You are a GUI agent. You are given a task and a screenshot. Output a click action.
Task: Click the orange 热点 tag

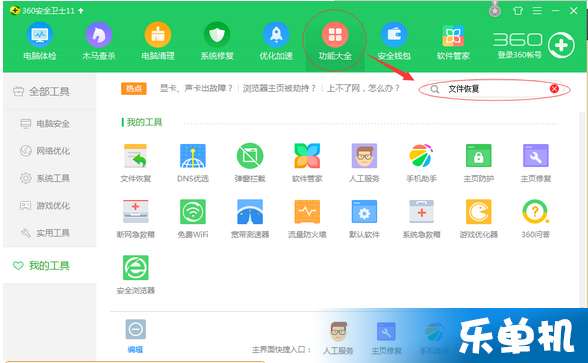coord(134,88)
